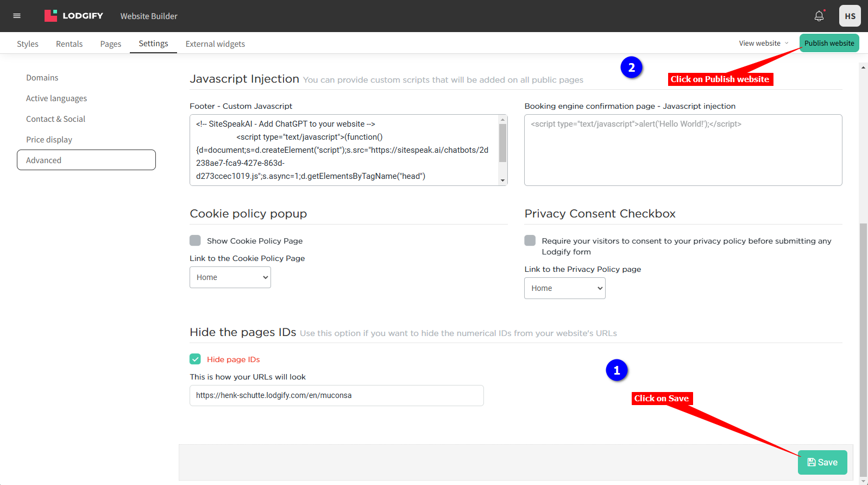Image resolution: width=868 pixels, height=485 pixels.
Task: Click the Save button
Action: click(x=822, y=462)
